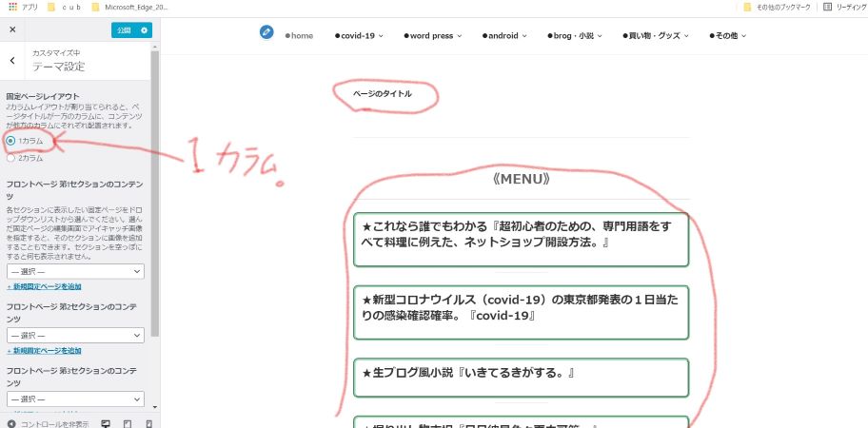Open the 第1セクション page dropdown
Image resolution: width=868 pixels, height=428 pixels.
click(x=75, y=271)
